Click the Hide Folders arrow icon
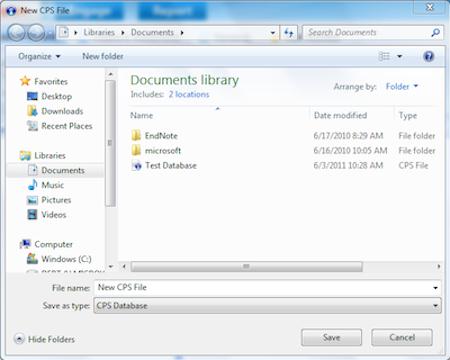The width and height of the screenshot is (450, 360). (19, 339)
